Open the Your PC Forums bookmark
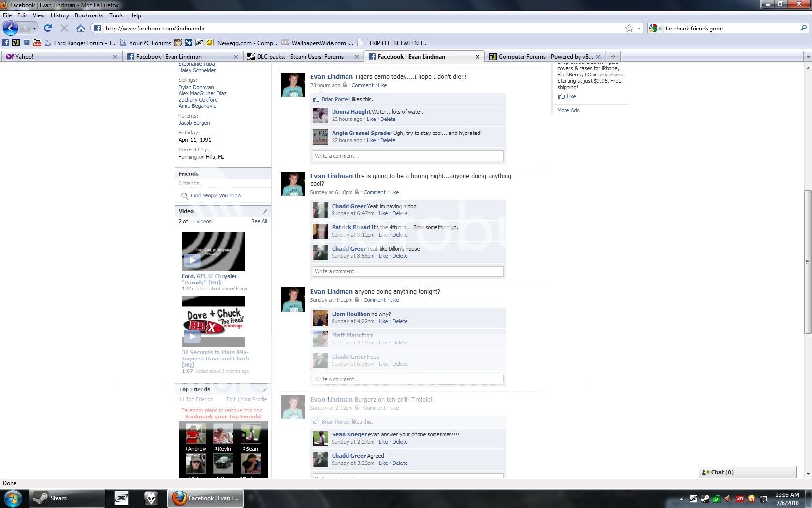This screenshot has height=508, width=812. click(146, 43)
